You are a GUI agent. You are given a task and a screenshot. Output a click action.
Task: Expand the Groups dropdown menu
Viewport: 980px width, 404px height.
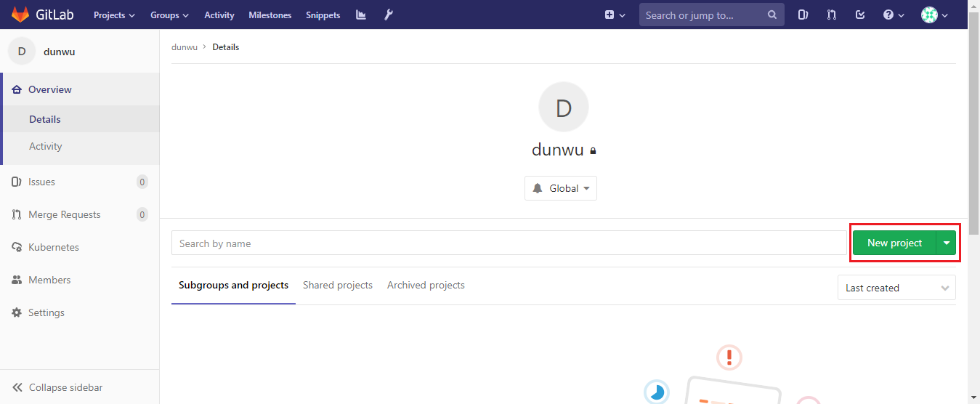(x=169, y=15)
